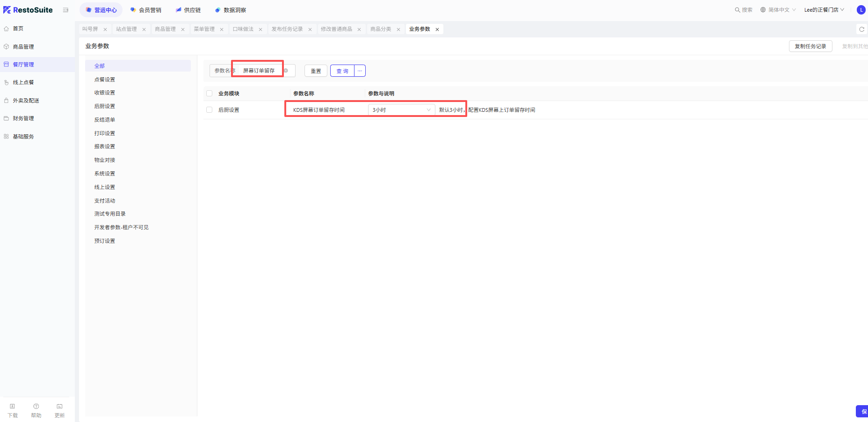This screenshot has width=868, height=422.
Task: Open the 简体中文 language dropdown
Action: point(778,10)
